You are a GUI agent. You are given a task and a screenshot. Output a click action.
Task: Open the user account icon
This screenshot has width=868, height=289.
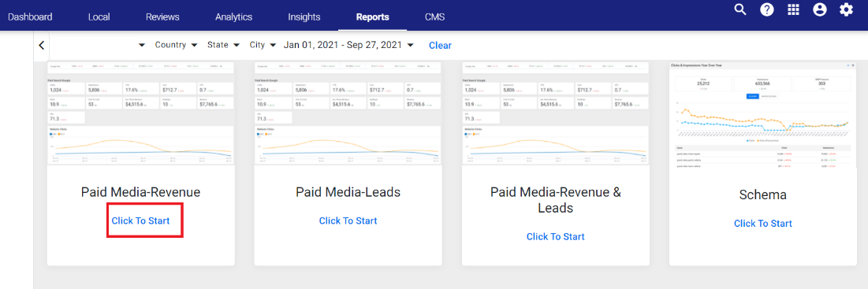click(x=820, y=10)
